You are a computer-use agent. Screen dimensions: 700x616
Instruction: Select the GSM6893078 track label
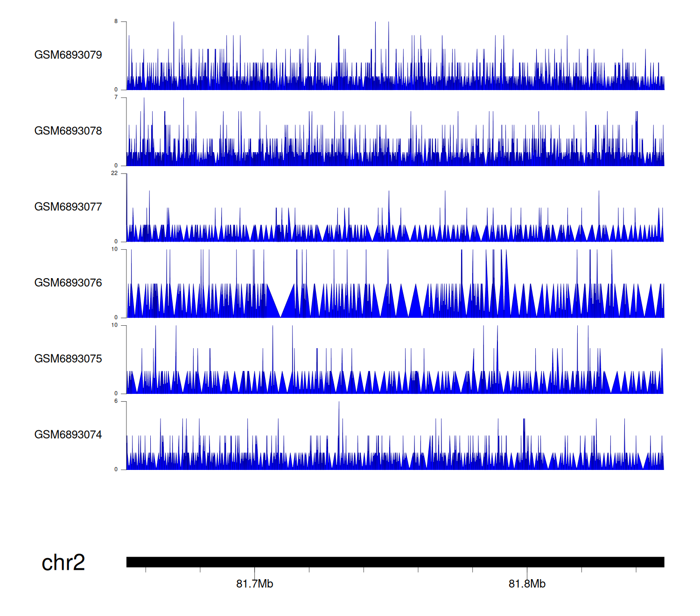click(68, 131)
